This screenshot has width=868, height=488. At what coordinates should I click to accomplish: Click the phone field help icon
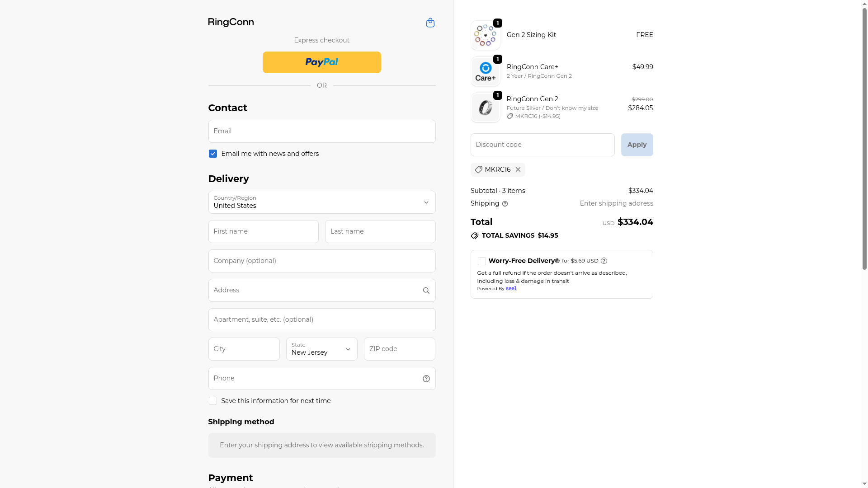pyautogui.click(x=426, y=379)
